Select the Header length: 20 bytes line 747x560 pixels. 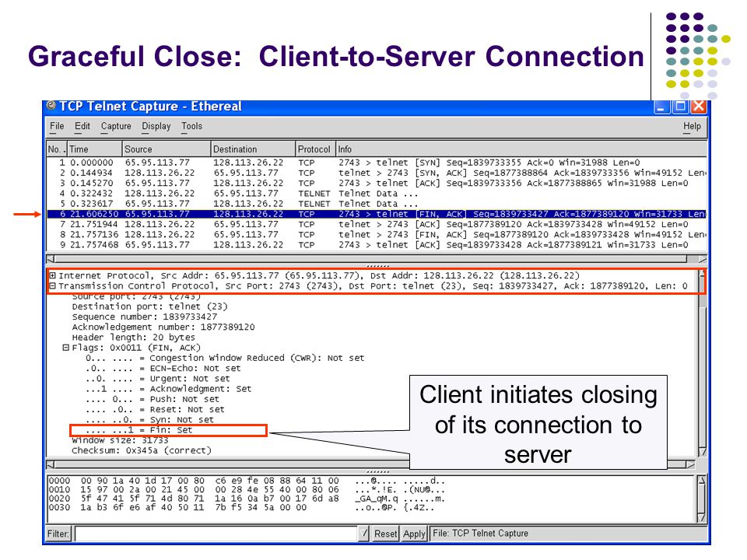133,338
